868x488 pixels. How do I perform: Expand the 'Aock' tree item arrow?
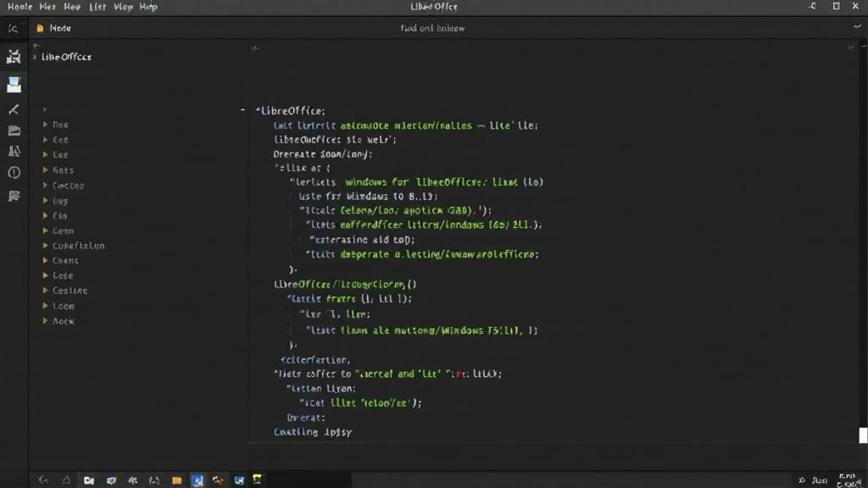(46, 321)
